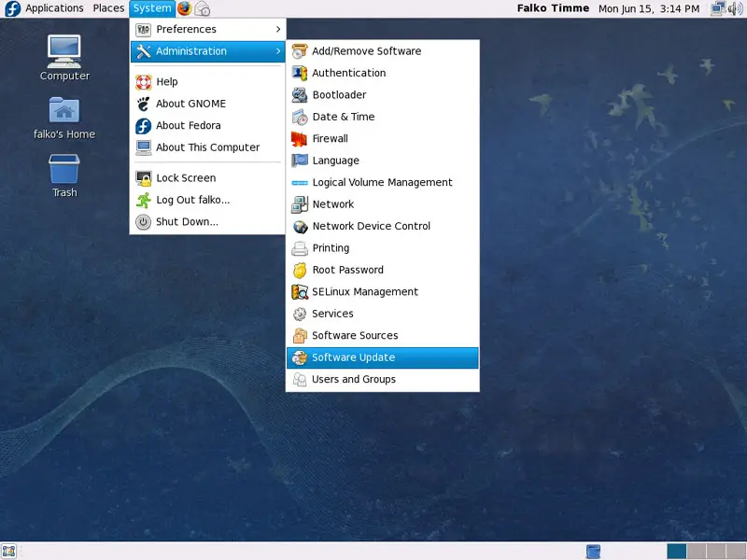Screen dimensions: 747x560
Task: Click the Authentication icon
Action: pos(300,73)
